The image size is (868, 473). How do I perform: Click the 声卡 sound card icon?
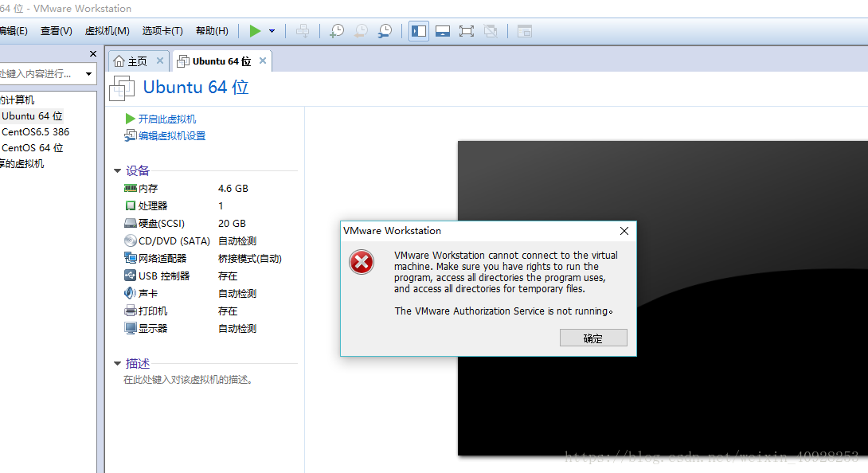click(130, 293)
